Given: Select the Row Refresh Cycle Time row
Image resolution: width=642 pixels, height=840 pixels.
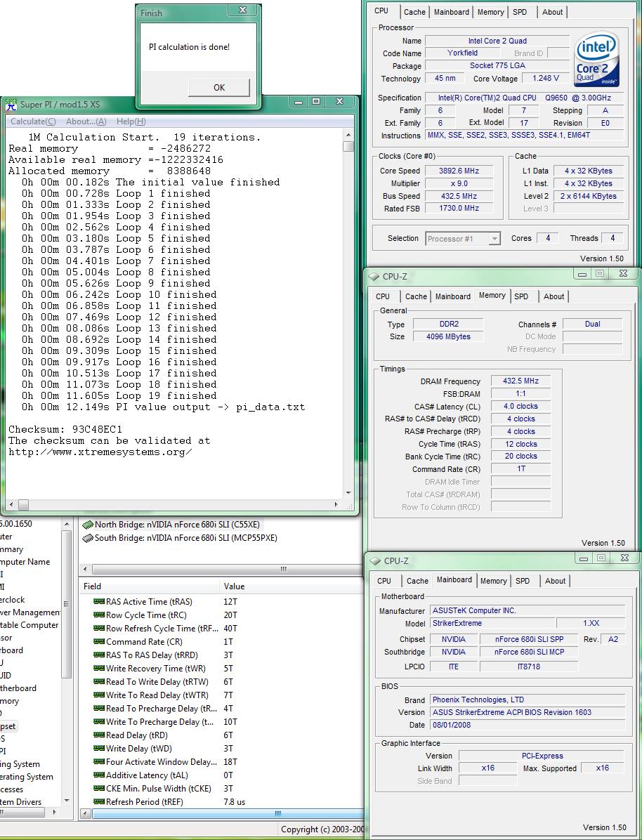Looking at the screenshot, I should pos(221,629).
